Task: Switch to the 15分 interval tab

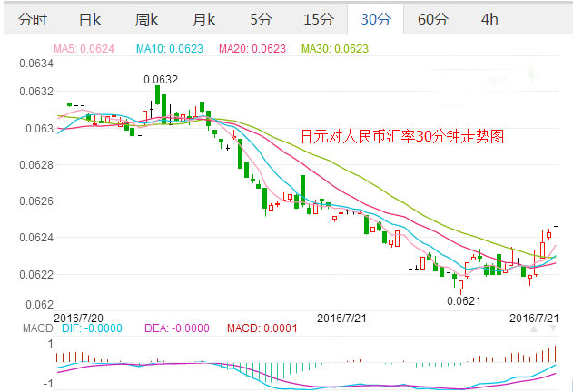Action: click(x=319, y=19)
